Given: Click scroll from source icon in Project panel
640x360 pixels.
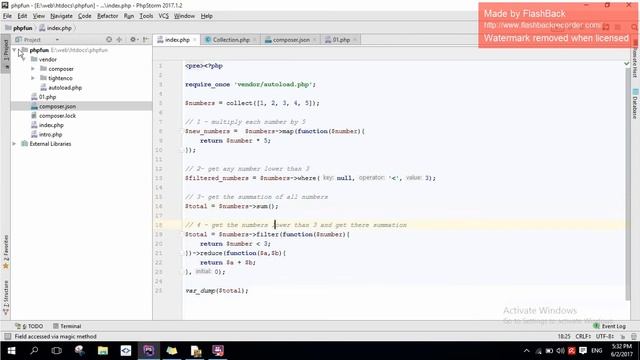Looking at the screenshot, I should coord(109,40).
